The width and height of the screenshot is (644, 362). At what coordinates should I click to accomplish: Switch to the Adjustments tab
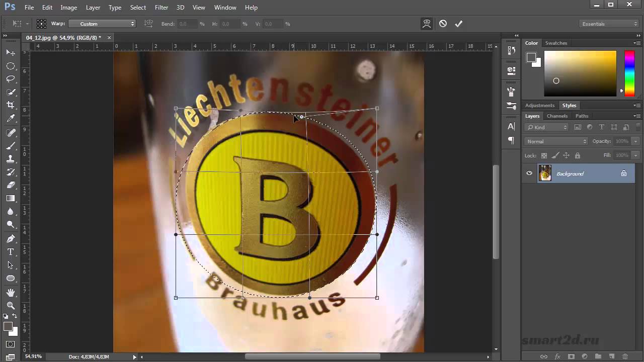click(540, 106)
